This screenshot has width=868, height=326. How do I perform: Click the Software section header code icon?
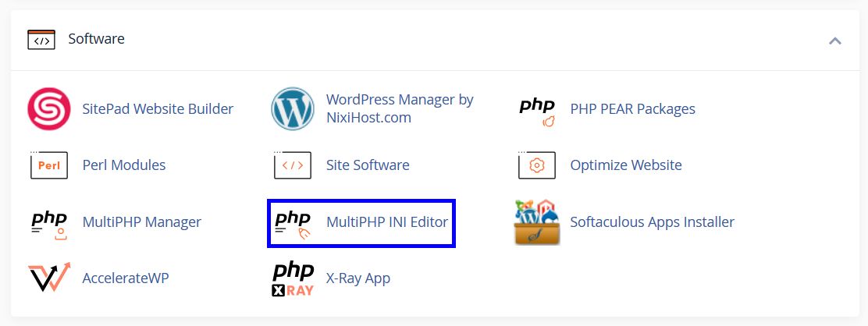41,40
